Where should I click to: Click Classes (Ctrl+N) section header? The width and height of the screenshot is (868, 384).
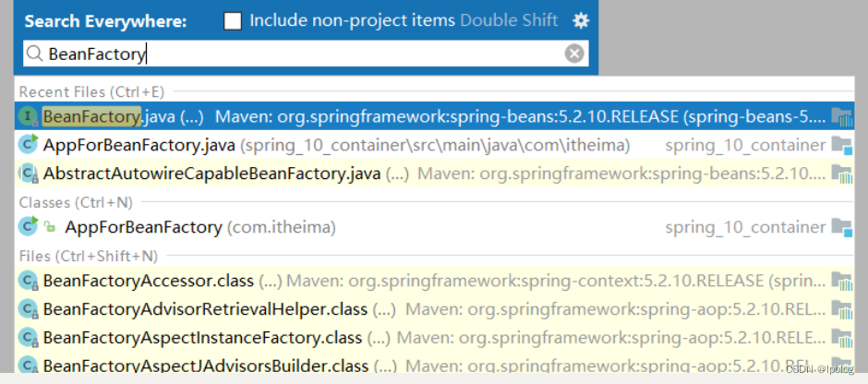tap(76, 202)
